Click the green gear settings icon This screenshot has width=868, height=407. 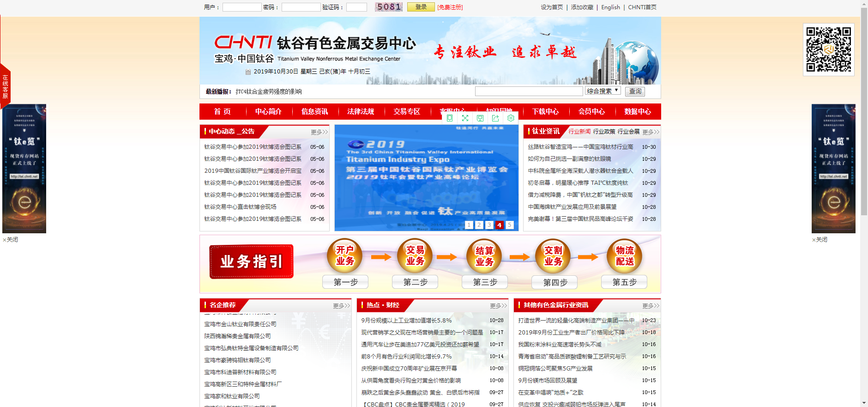coord(511,118)
